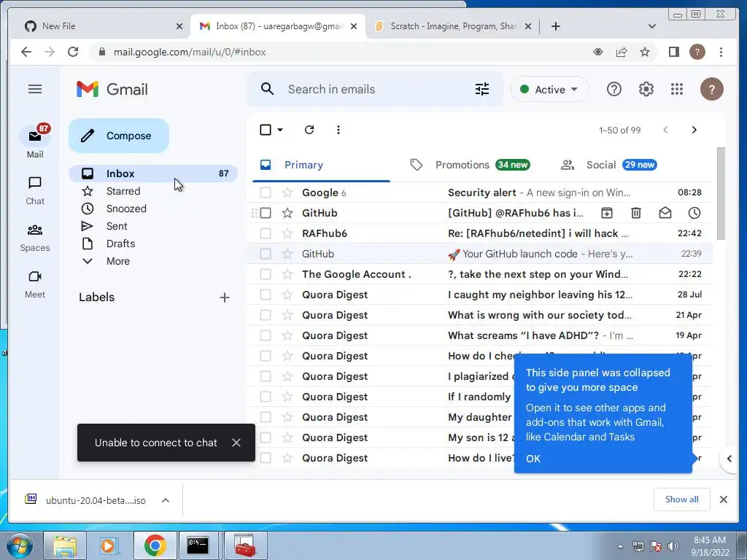Image resolution: width=747 pixels, height=560 pixels.
Task: Click Show all downloads
Action: 682,499
